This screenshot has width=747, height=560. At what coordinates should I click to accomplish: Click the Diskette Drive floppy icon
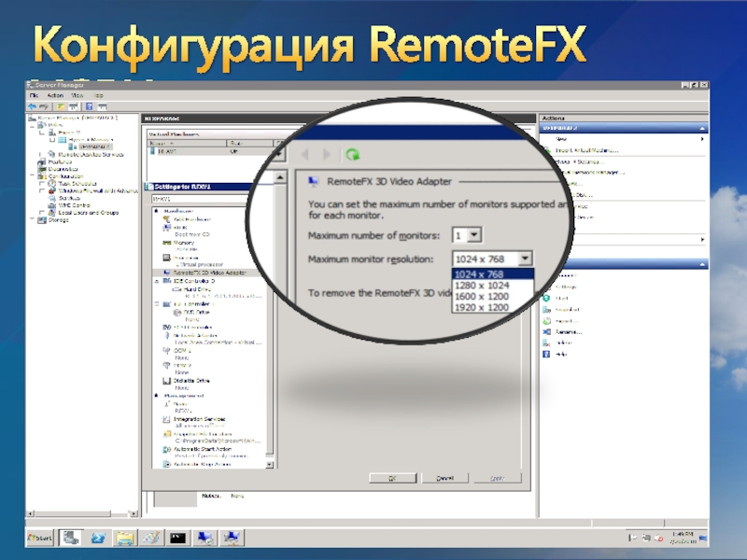coord(167,381)
